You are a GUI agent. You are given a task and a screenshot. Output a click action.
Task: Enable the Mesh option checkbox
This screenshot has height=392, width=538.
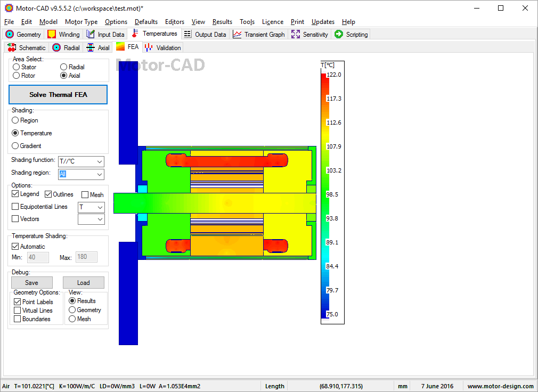(85, 195)
